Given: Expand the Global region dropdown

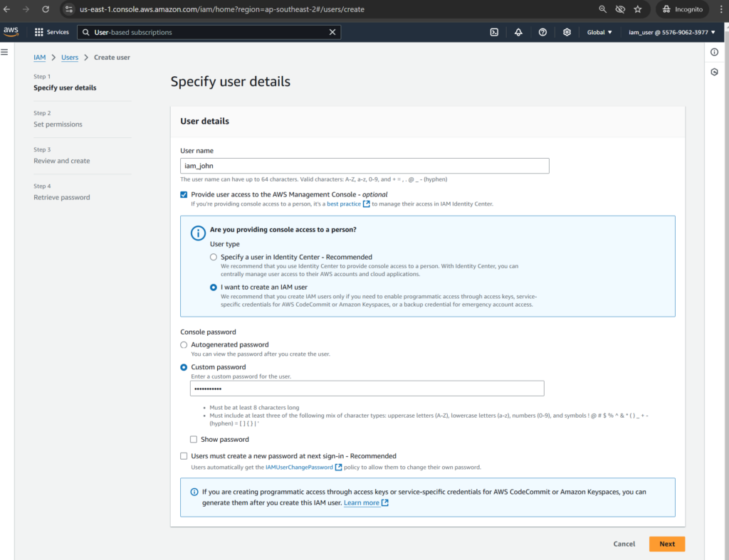Looking at the screenshot, I should [x=599, y=32].
